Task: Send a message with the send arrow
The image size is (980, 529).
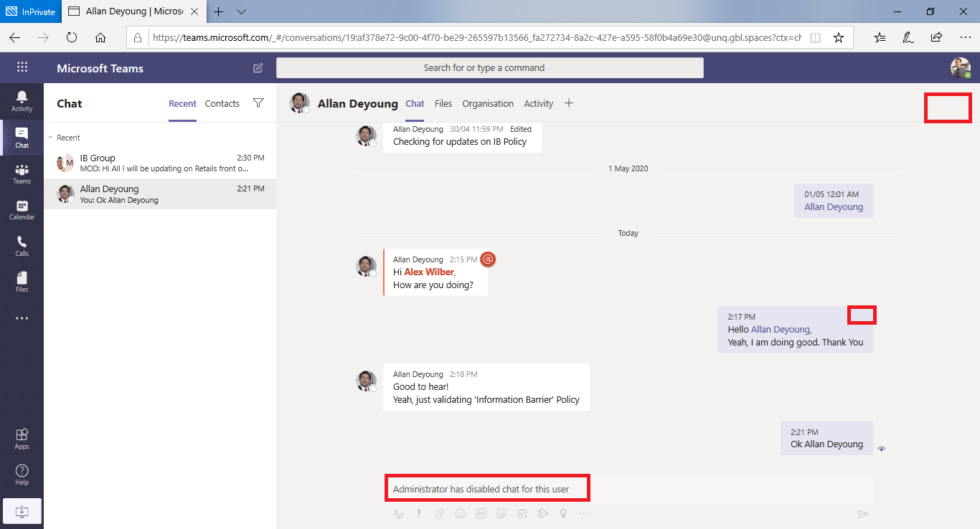Action: (863, 513)
